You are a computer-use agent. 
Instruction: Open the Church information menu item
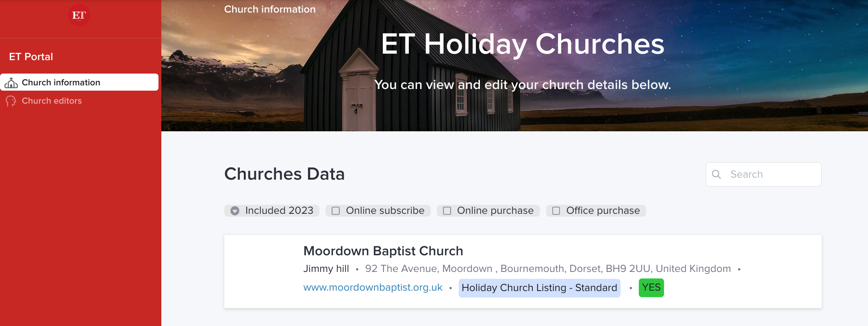point(61,83)
